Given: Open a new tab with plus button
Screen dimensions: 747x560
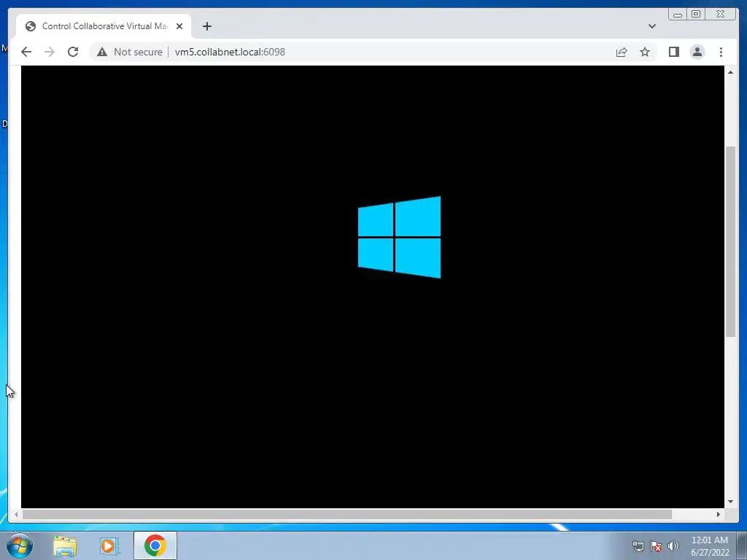Looking at the screenshot, I should [x=206, y=26].
